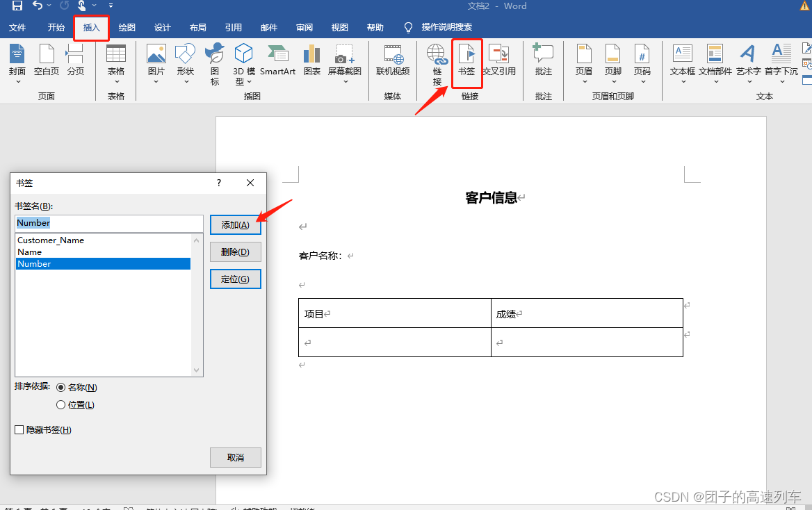The image size is (812, 510).
Task: Insert a cover page (封面)
Action: point(17,64)
